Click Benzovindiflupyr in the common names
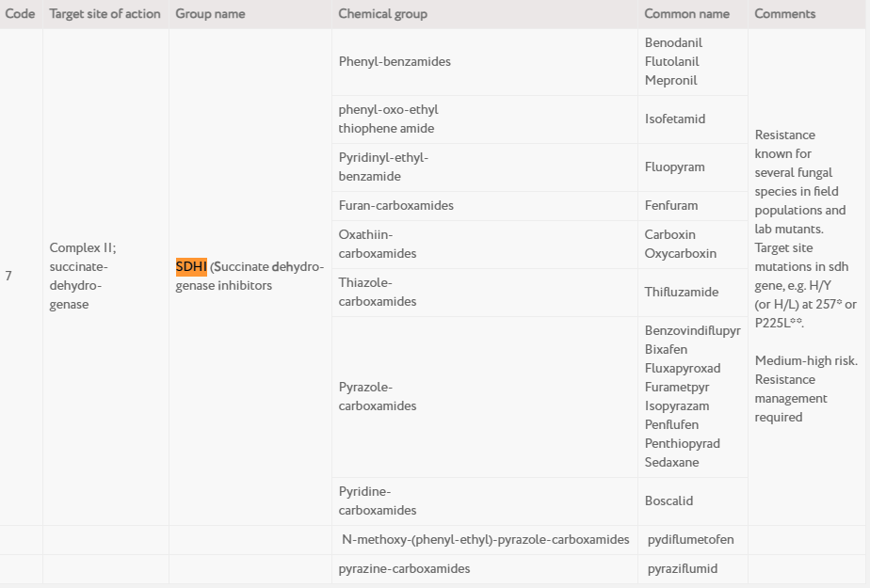The image size is (870, 588). pyautogui.click(x=692, y=331)
